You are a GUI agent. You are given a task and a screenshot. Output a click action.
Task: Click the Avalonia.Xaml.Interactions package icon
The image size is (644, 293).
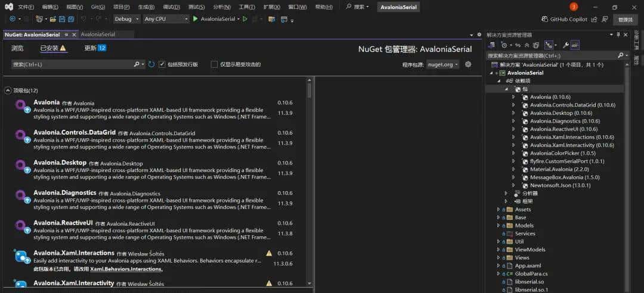pyautogui.click(x=21, y=257)
